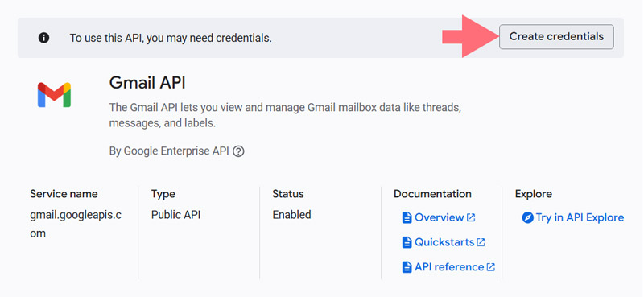Click the 'Enabled' status value
The height and width of the screenshot is (297, 644).
[291, 215]
